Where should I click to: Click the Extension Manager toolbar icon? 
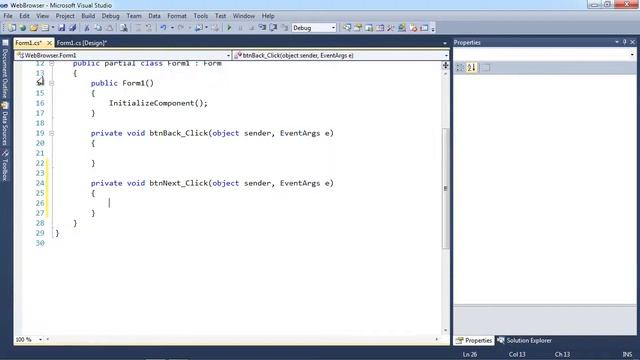[402, 28]
